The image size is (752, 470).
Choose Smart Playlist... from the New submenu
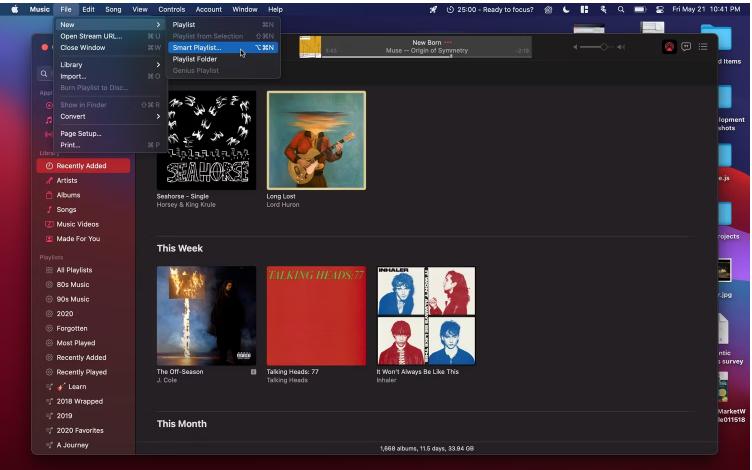[x=223, y=47]
